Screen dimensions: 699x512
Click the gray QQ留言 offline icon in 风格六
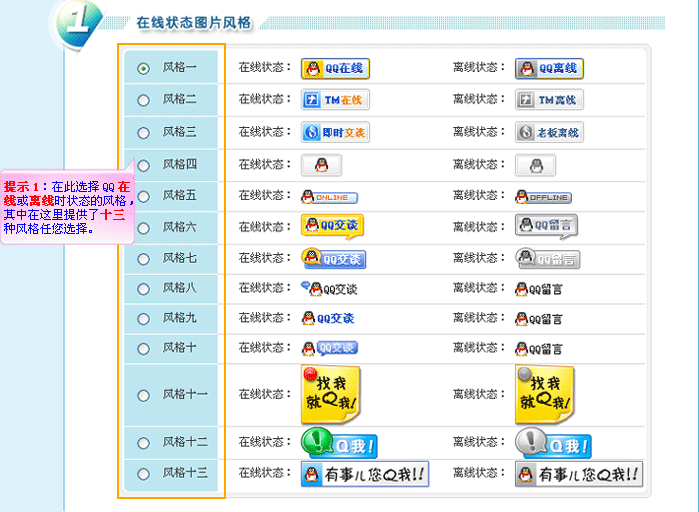point(546,226)
